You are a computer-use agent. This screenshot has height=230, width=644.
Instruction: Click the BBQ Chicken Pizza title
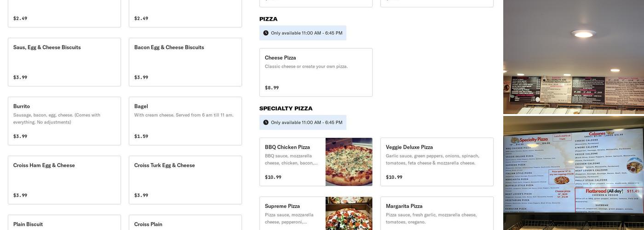(287, 147)
